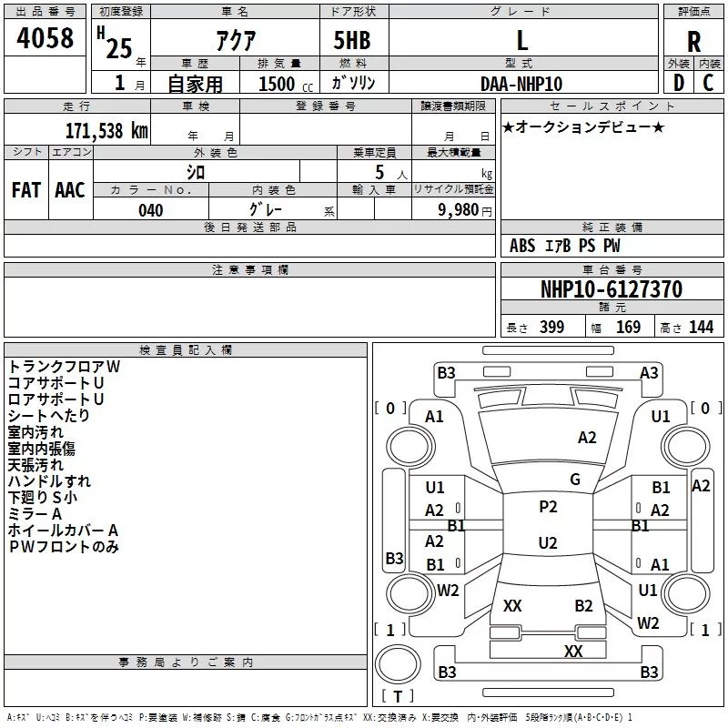The height and width of the screenshot is (728, 728).
Task: Select the overall evaluation score R
Action: click(694, 41)
